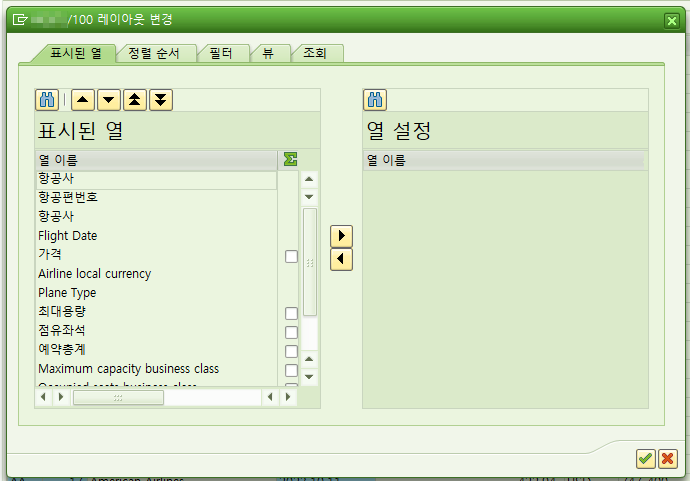Screen dimensions: 690x481
Task: Click right-side horizontal scroll left arrow
Action: (x=270, y=397)
